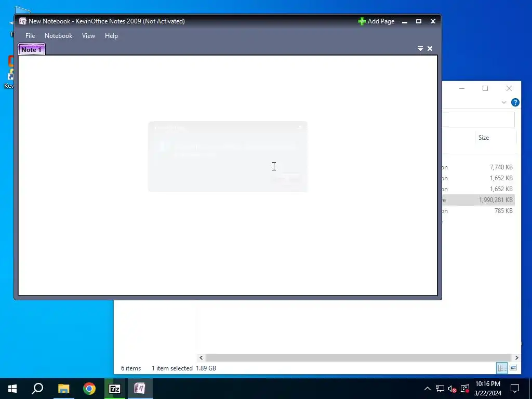Minimize the File Explorer window
Image resolution: width=532 pixels, height=399 pixels.
tap(462, 88)
